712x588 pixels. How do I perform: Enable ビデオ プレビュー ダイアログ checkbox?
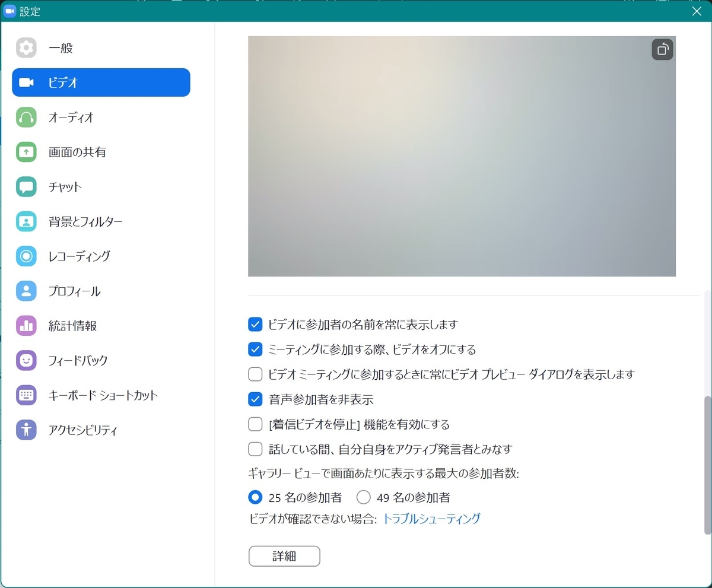(255, 374)
